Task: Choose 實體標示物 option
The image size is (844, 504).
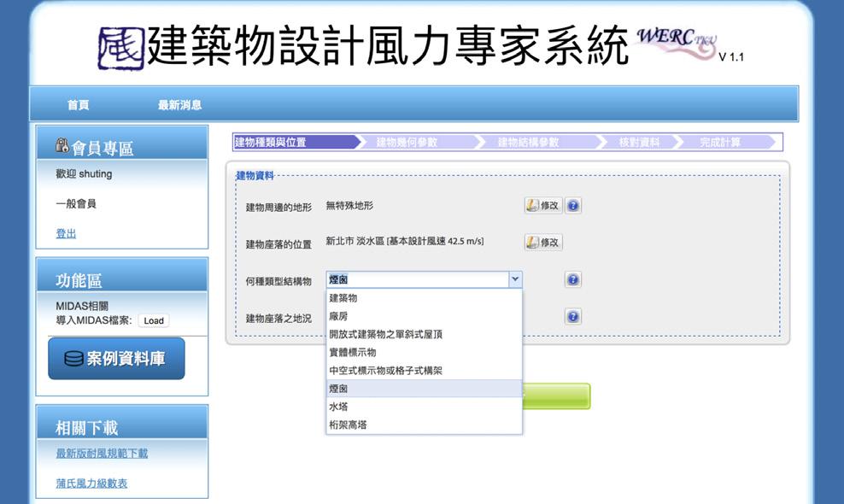Action: tap(425, 352)
